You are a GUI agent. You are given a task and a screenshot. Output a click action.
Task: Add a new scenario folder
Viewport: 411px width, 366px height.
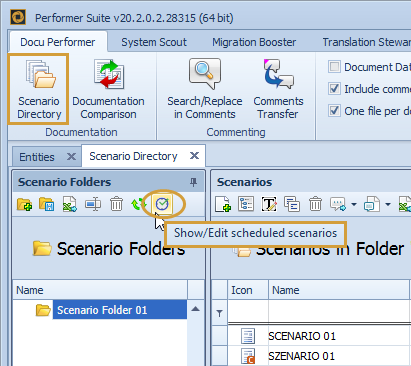tap(24, 204)
